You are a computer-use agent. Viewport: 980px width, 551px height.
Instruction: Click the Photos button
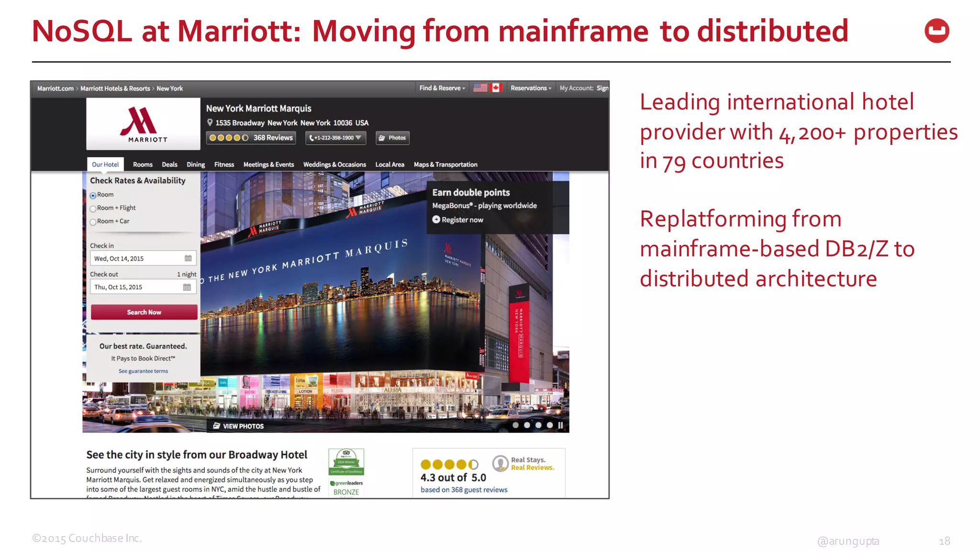point(392,138)
